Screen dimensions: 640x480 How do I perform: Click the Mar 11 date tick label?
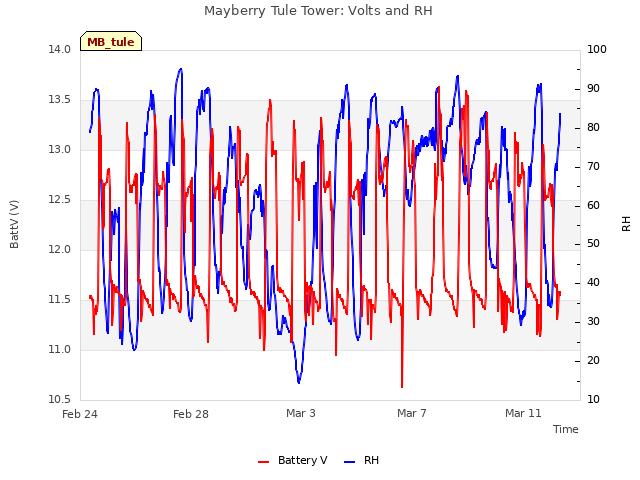click(x=523, y=413)
